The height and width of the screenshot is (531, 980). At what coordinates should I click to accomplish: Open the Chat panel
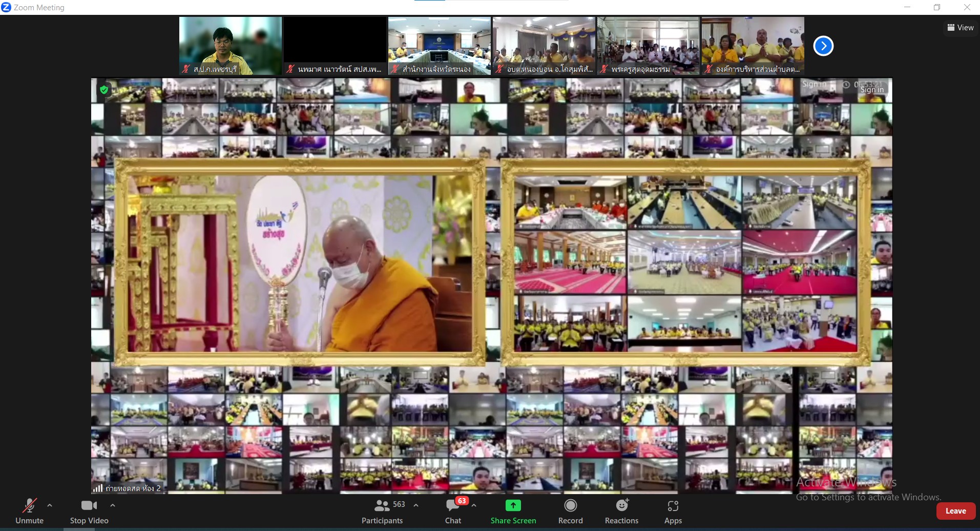(453, 512)
